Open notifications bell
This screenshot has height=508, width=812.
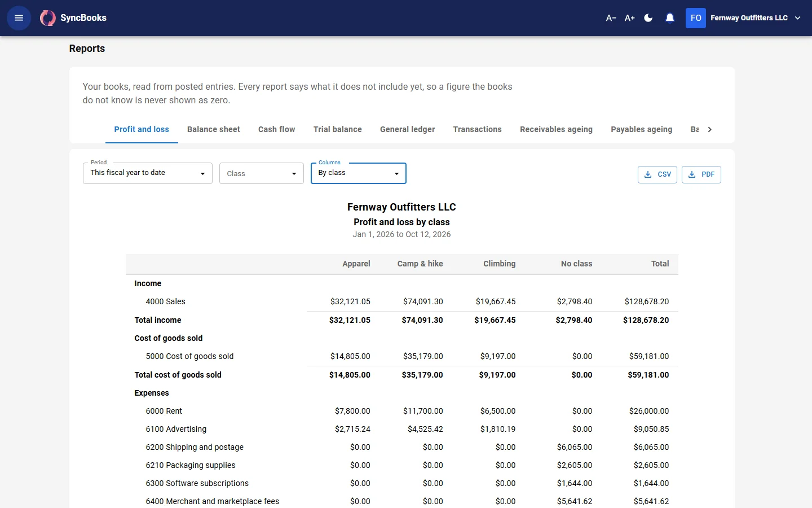pyautogui.click(x=670, y=18)
